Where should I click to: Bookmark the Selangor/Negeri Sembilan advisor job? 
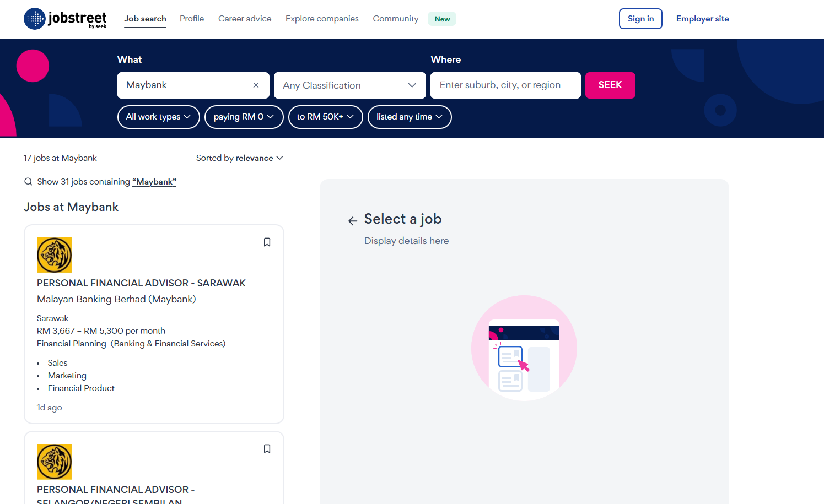pyautogui.click(x=267, y=449)
